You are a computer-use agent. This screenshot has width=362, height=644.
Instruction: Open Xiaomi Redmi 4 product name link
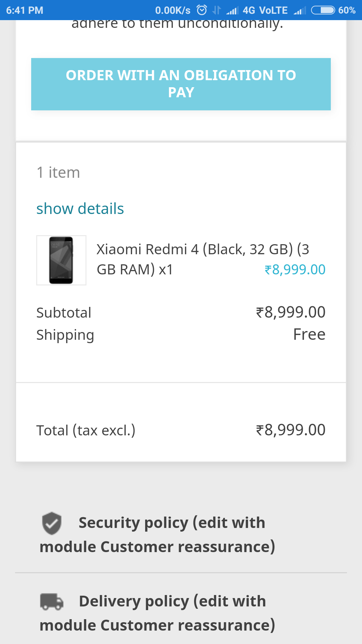click(202, 259)
